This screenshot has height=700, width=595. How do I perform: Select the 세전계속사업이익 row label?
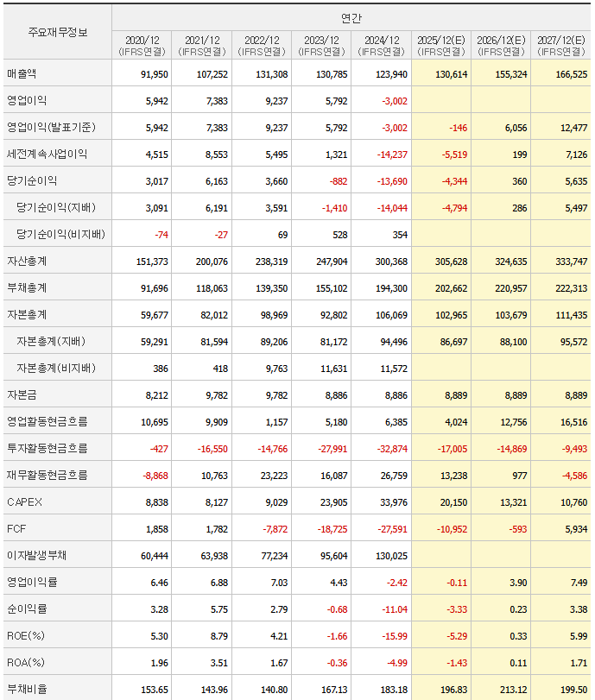47,154
